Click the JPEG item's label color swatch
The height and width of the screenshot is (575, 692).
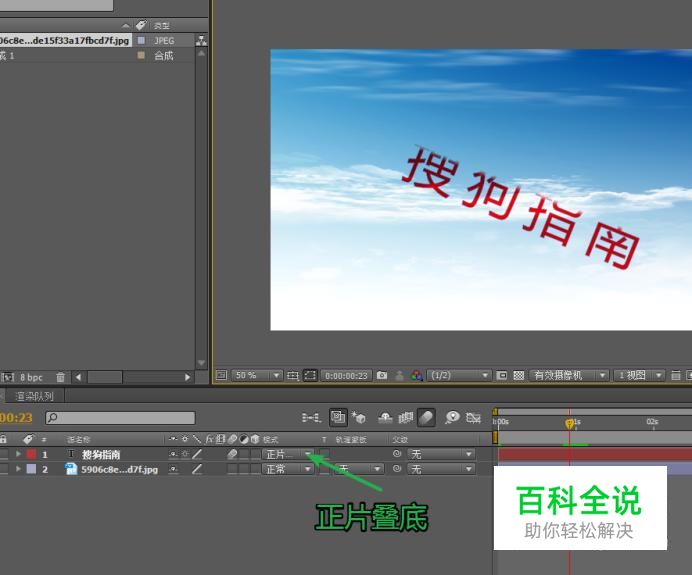coord(141,41)
